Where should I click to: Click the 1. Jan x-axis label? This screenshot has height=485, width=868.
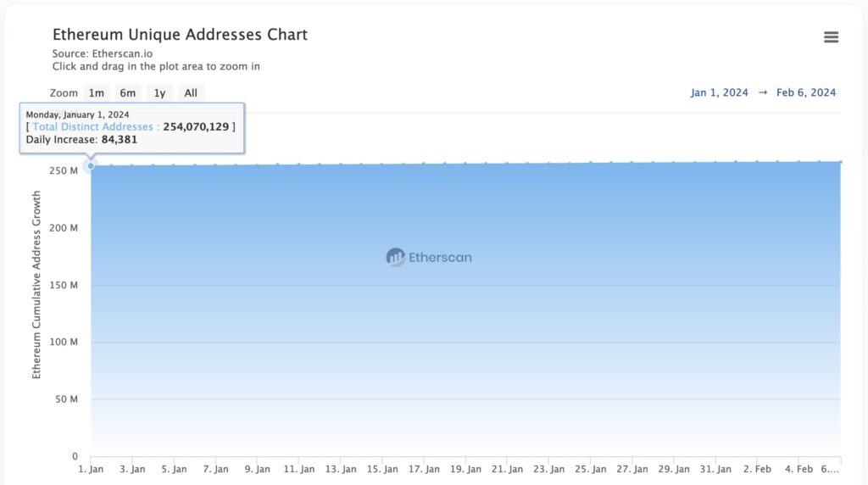coord(91,469)
